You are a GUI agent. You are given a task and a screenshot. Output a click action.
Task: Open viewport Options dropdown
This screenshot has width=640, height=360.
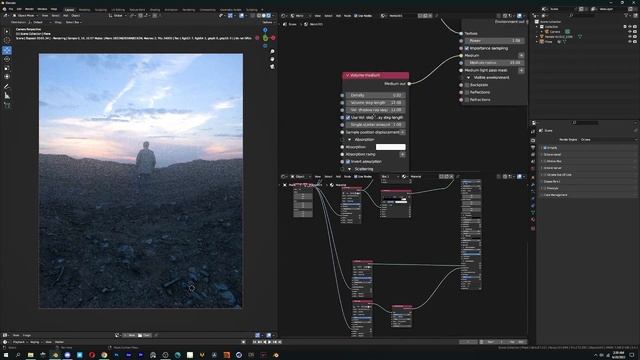268,22
